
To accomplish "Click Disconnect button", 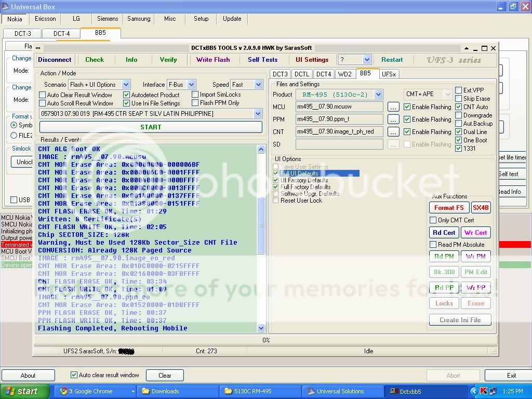I will click(x=55, y=60).
